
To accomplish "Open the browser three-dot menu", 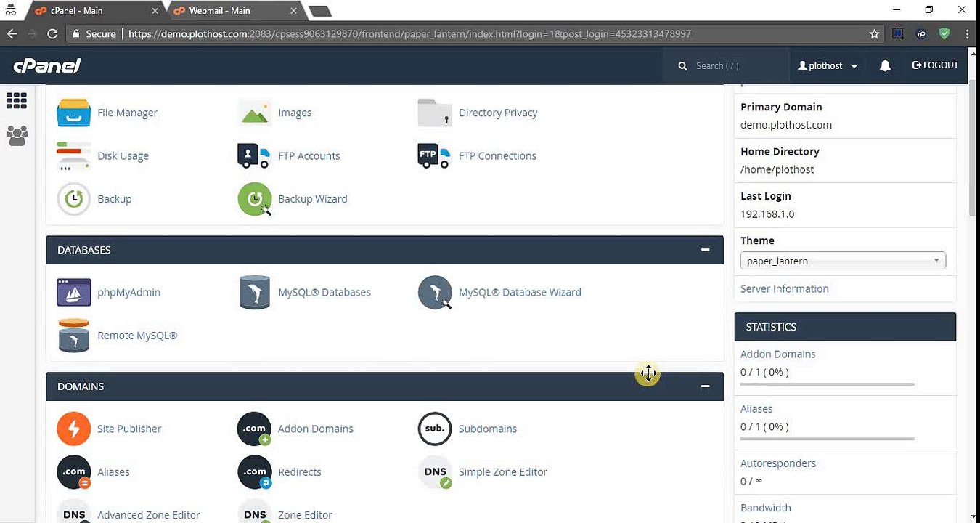I will 968,34.
